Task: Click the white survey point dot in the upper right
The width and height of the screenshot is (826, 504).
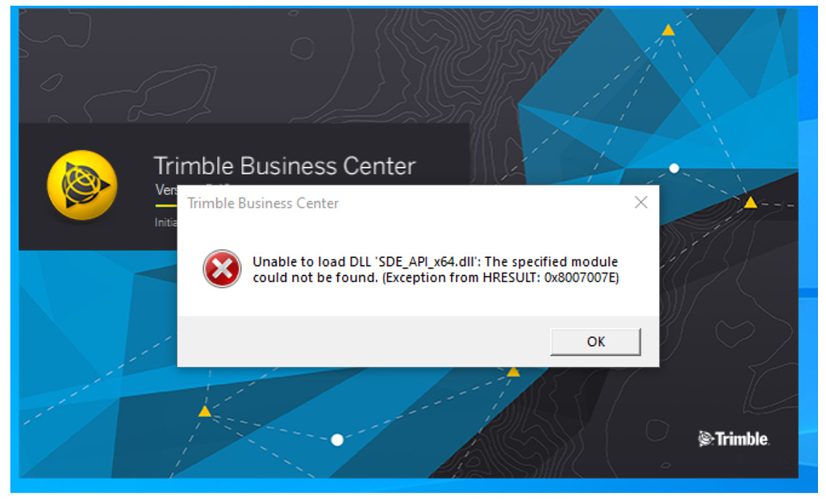Action: click(674, 169)
